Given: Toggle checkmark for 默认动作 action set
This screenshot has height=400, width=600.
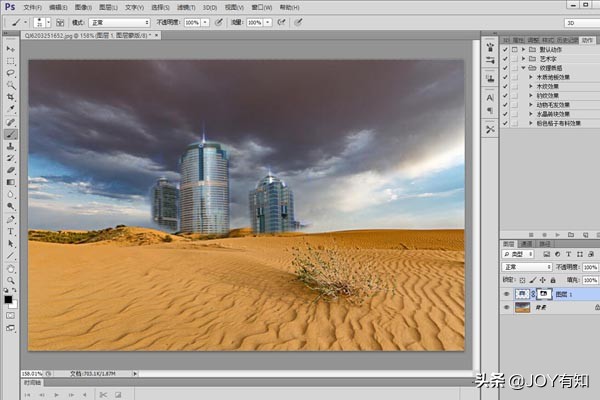Looking at the screenshot, I should 505,49.
